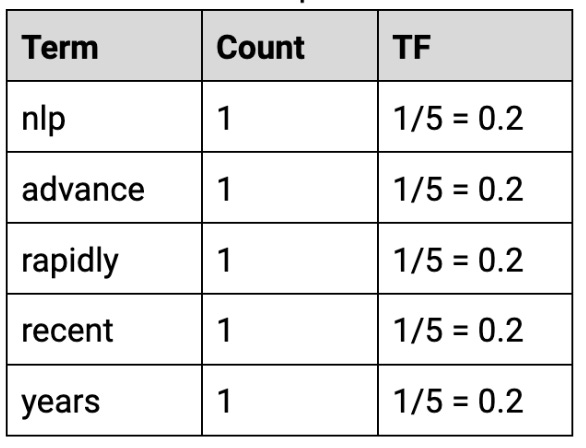The height and width of the screenshot is (448, 586).
Task: Select the years term cell
Action: (104, 400)
